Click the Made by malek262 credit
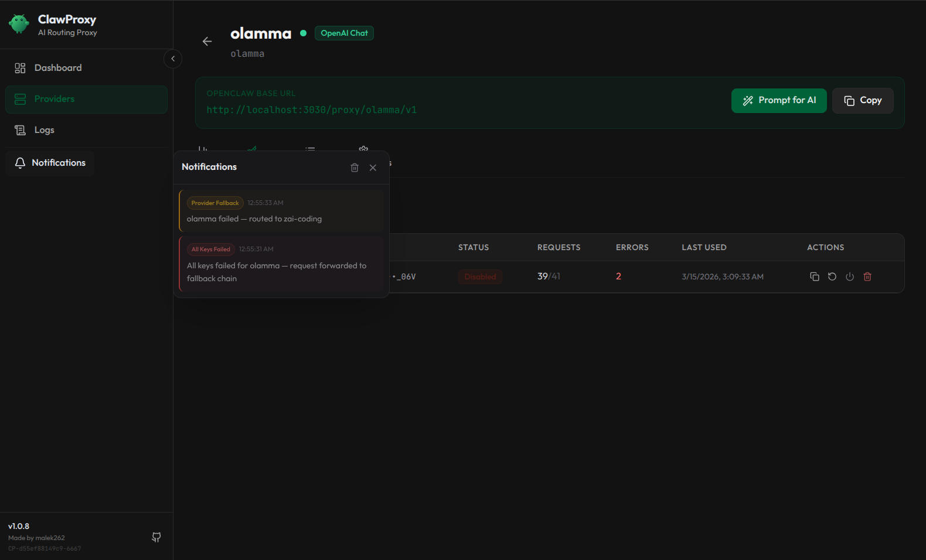926x560 pixels. 36,538
